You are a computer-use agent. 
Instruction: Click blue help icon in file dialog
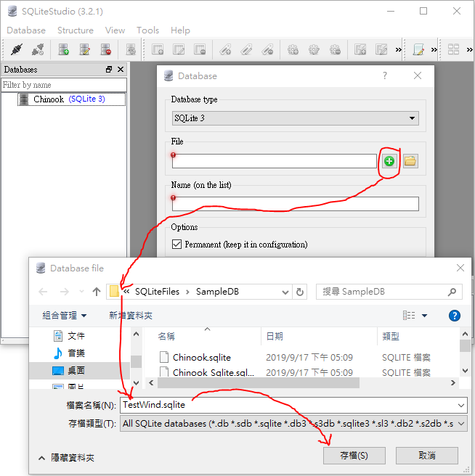coord(455,316)
